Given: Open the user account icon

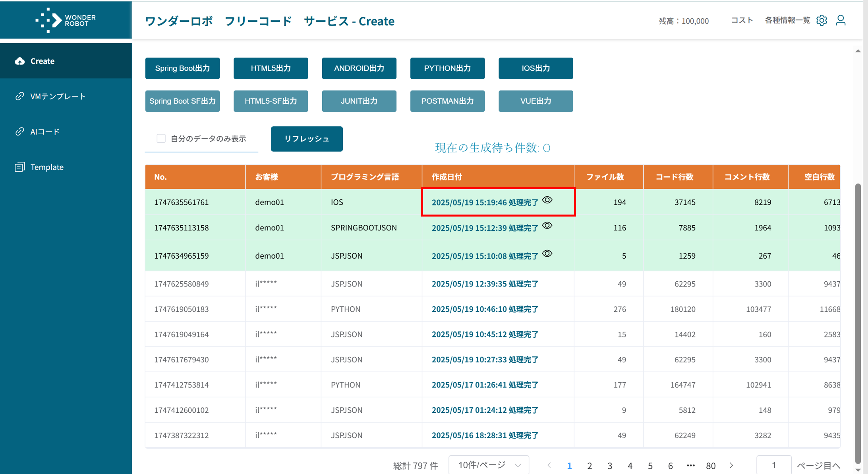Looking at the screenshot, I should [841, 20].
